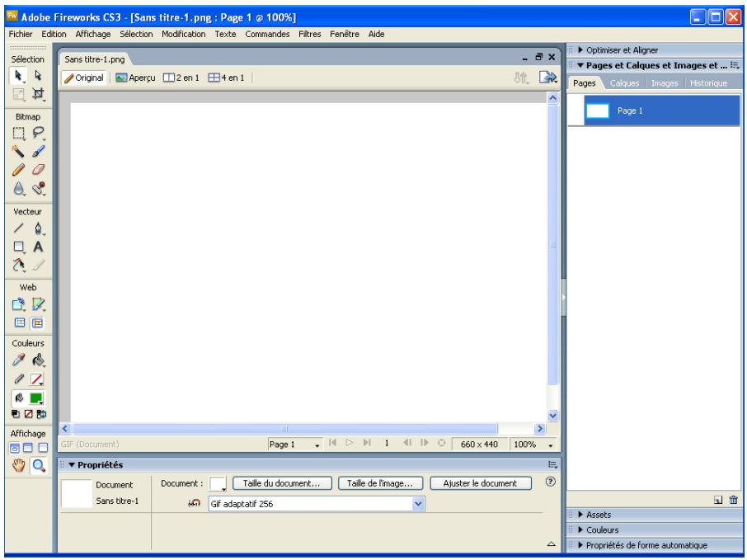Select the Crop tool
Image resolution: width=747 pixels, height=560 pixels.
[x=38, y=94]
